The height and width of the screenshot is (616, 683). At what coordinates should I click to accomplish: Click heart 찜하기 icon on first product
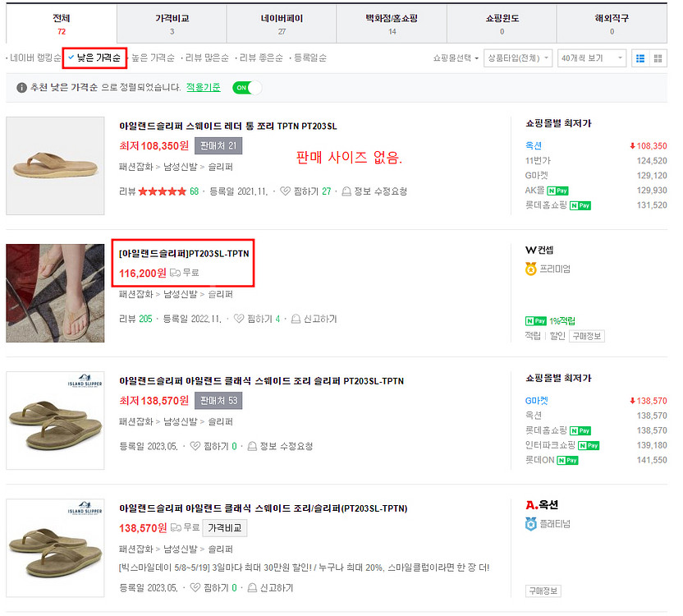(286, 191)
